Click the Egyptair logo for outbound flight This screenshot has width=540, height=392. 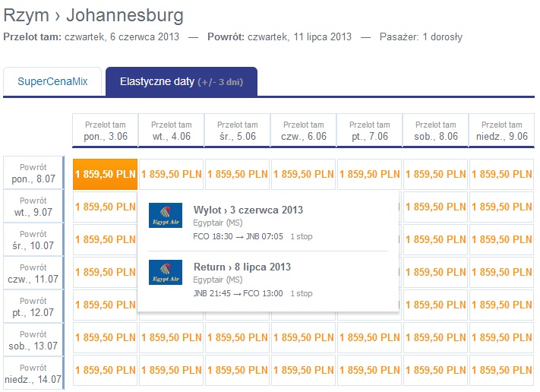coord(166,215)
